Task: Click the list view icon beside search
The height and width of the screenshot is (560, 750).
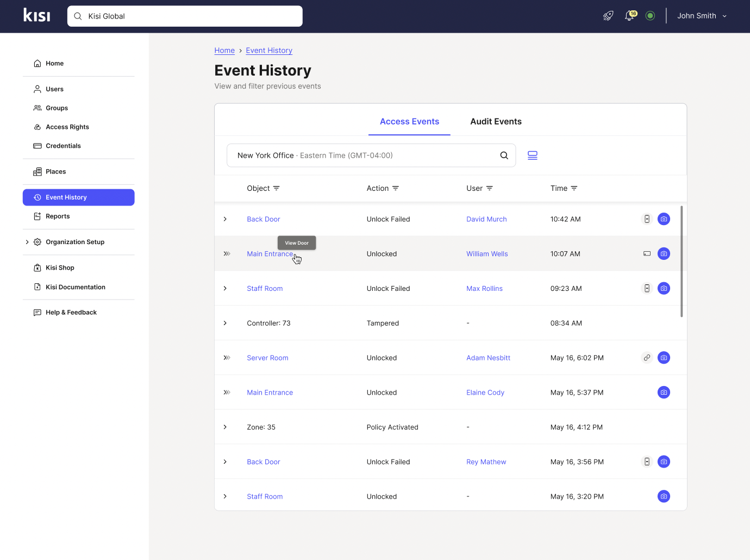Action: coord(533,155)
